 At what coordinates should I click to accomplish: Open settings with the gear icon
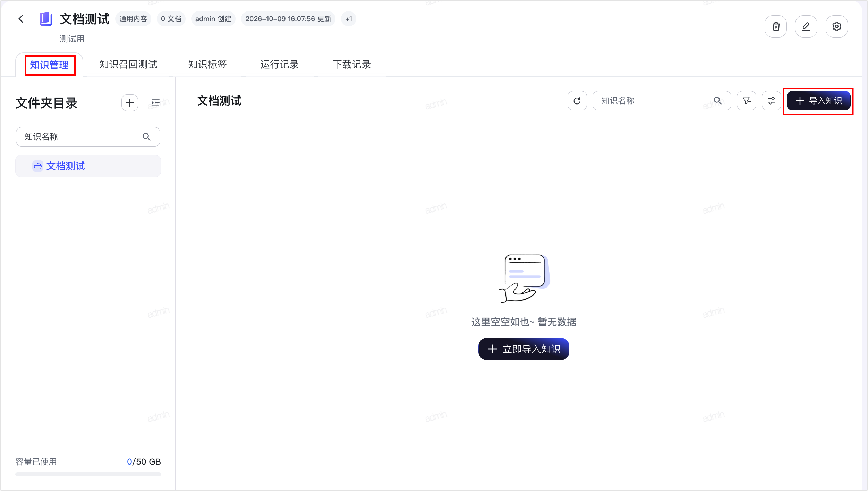pos(836,26)
